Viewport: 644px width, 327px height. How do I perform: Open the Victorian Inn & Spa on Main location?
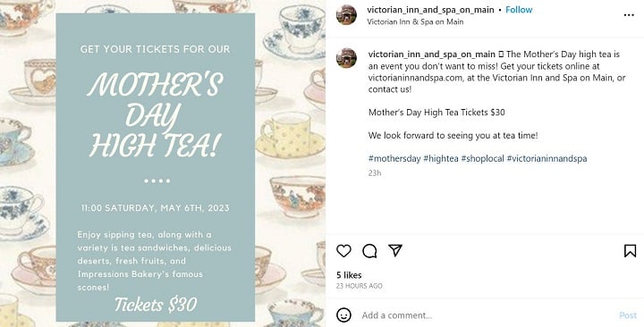click(x=415, y=21)
